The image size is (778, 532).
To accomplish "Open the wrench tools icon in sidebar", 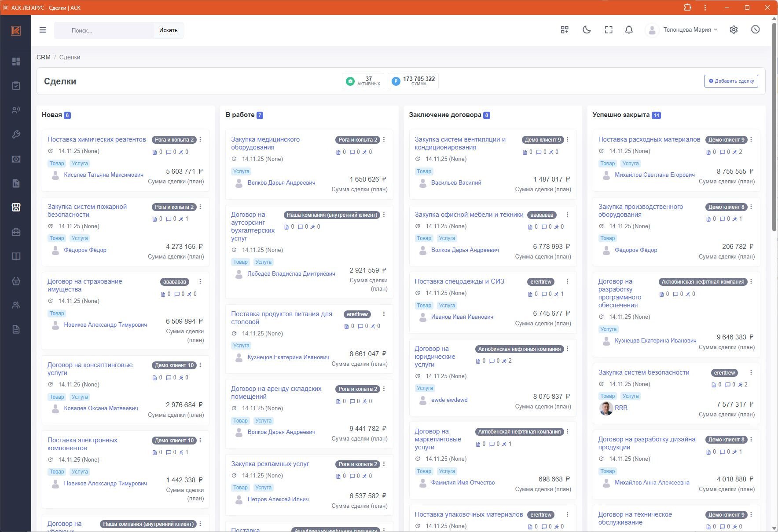I will click(x=16, y=135).
